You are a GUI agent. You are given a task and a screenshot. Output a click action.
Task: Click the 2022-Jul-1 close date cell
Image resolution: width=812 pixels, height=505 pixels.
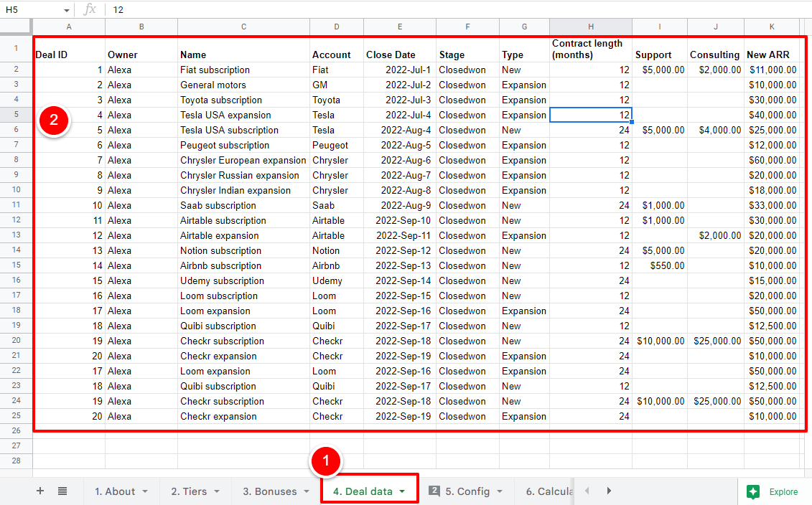pos(400,70)
